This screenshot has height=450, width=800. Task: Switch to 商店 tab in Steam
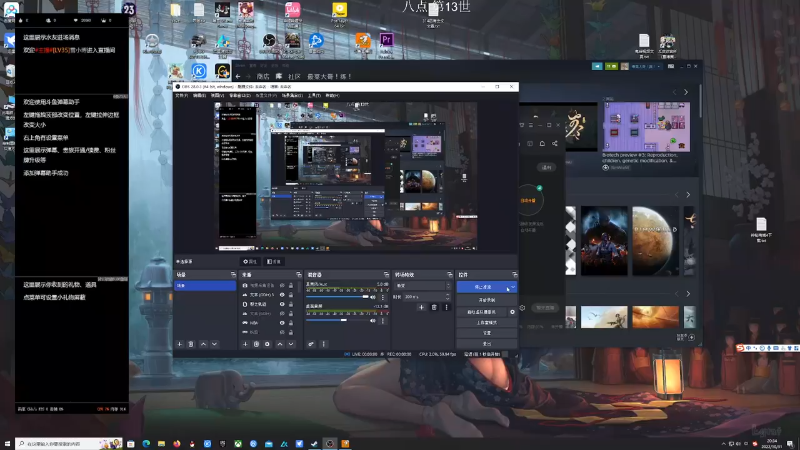[x=263, y=77]
